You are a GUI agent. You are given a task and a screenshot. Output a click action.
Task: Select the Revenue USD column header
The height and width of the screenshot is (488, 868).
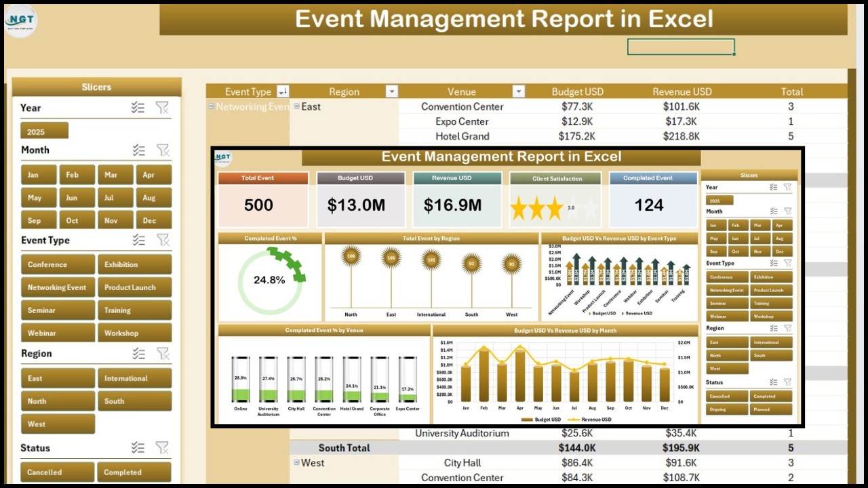(x=682, y=91)
